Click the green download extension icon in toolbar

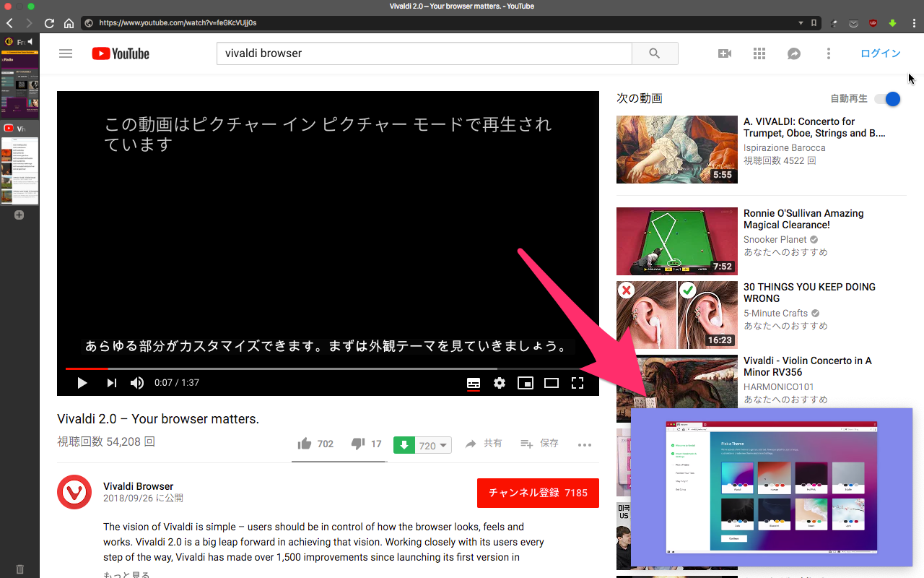point(892,23)
